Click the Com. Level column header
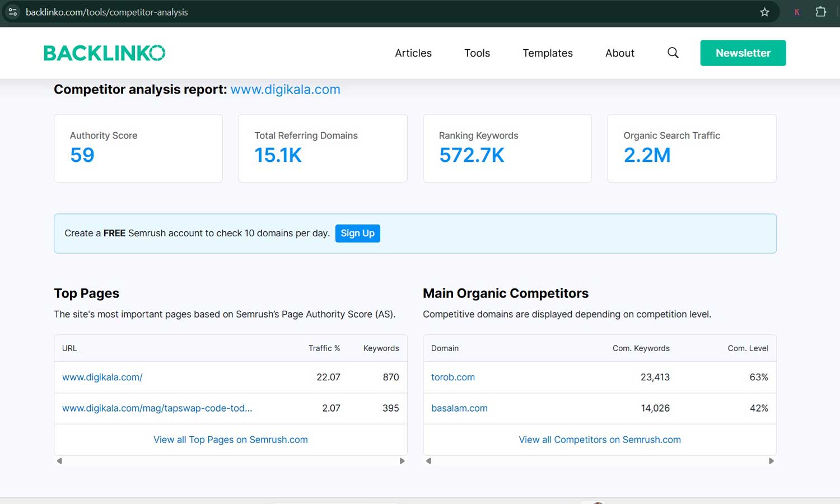840x504 pixels. click(x=748, y=348)
